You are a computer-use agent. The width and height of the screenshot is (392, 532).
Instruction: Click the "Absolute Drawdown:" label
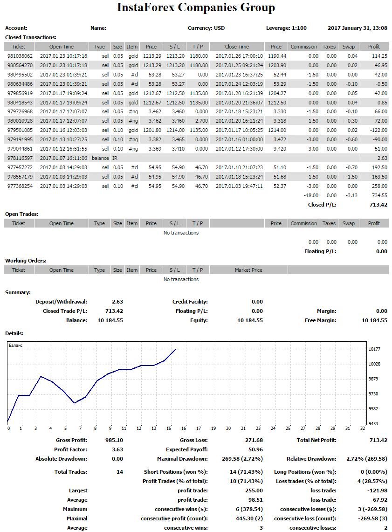[61, 459]
